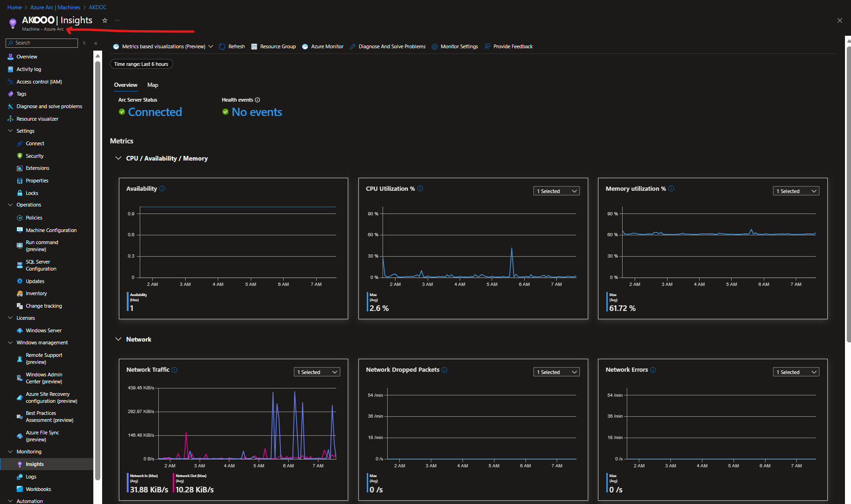Viewport: 851px width, 504px height.
Task: Click the Health events info icon
Action: [x=258, y=100]
